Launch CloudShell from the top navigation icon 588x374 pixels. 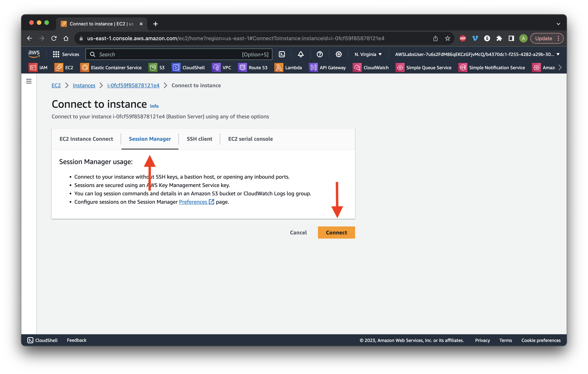[282, 54]
